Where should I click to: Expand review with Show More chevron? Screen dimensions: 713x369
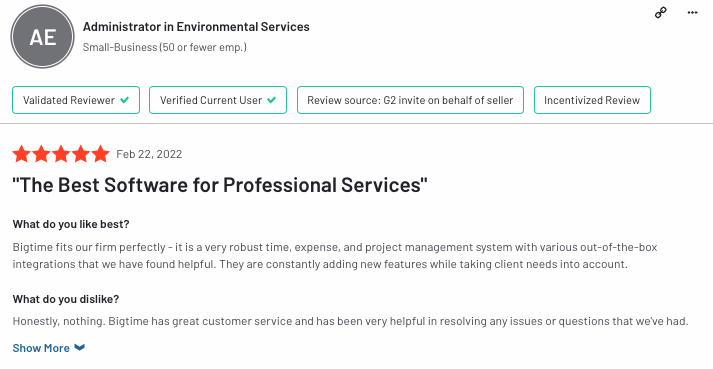coord(80,348)
